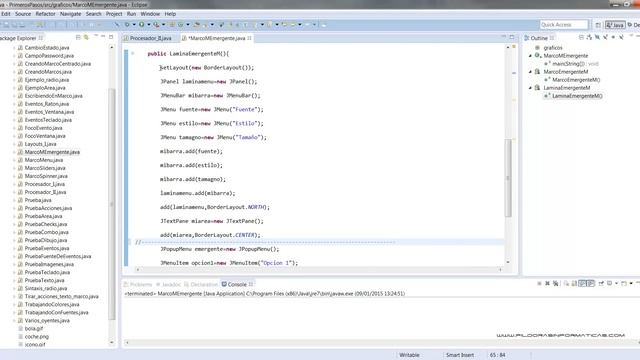Viewport: 640px width, 360px height.
Task: Open the Open Perspective icon near Quick Access
Action: [x=598, y=25]
